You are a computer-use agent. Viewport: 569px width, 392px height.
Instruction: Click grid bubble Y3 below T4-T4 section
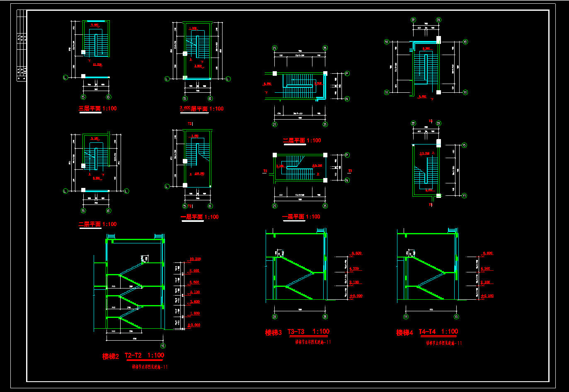point(456,317)
